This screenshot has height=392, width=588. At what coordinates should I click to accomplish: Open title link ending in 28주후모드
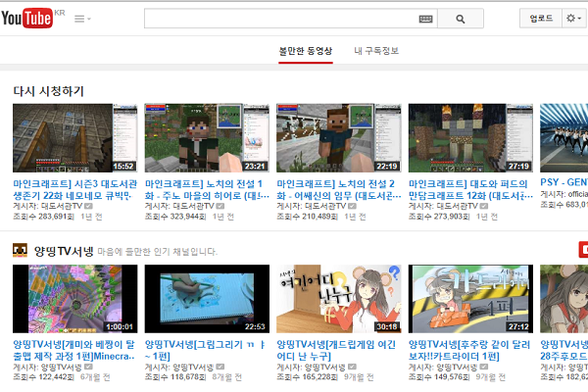(x=564, y=351)
